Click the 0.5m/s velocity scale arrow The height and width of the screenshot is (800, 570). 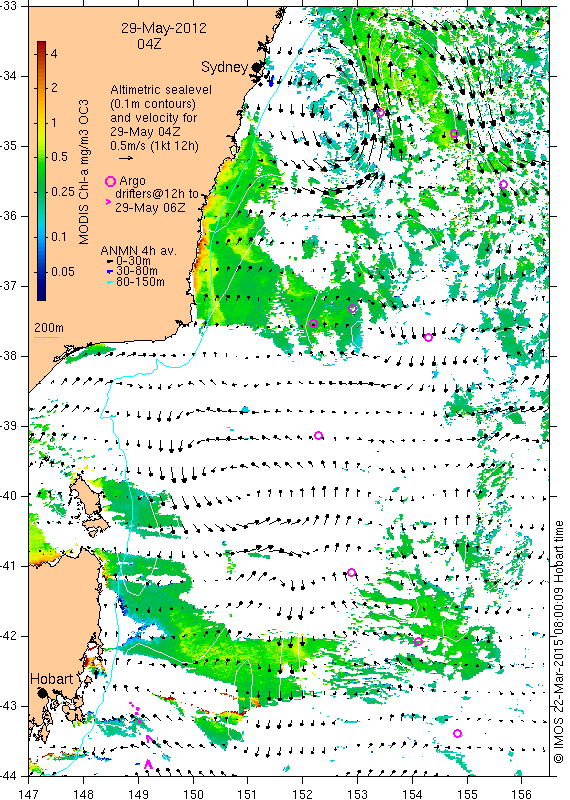click(x=126, y=158)
